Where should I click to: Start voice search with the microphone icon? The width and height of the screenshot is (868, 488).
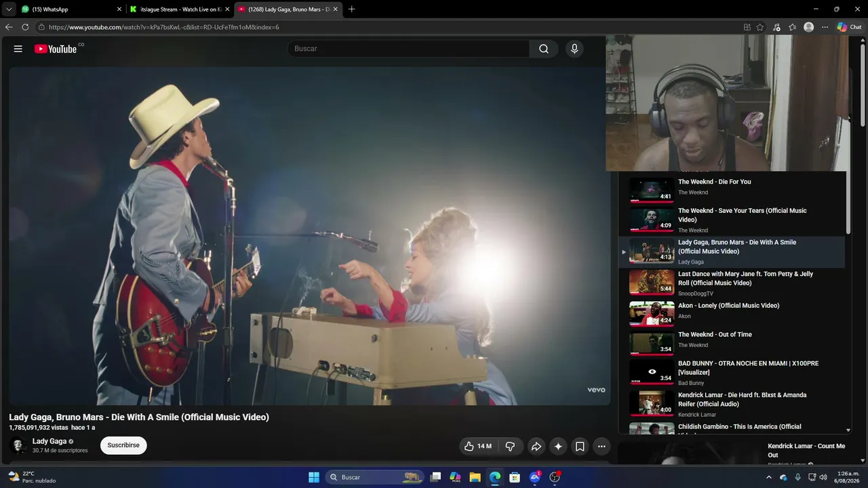click(x=574, y=49)
